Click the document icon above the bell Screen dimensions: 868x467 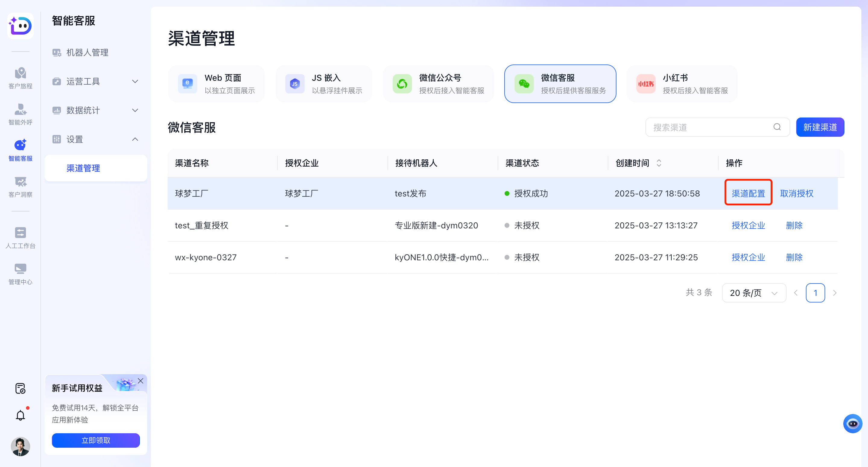[20, 389]
